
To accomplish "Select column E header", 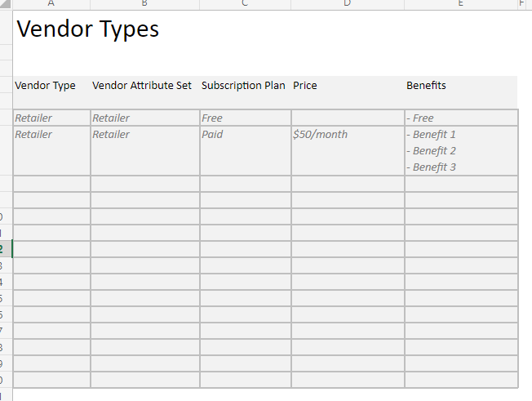I will coord(461,4).
